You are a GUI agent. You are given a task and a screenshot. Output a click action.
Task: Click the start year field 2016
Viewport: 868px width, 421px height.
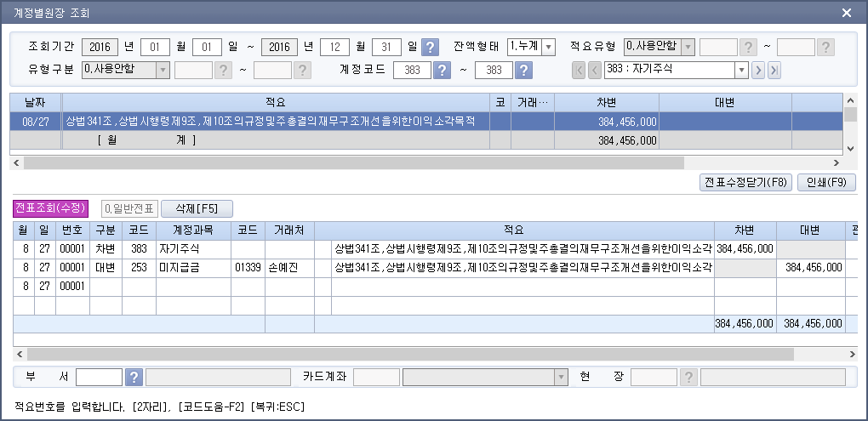(100, 47)
